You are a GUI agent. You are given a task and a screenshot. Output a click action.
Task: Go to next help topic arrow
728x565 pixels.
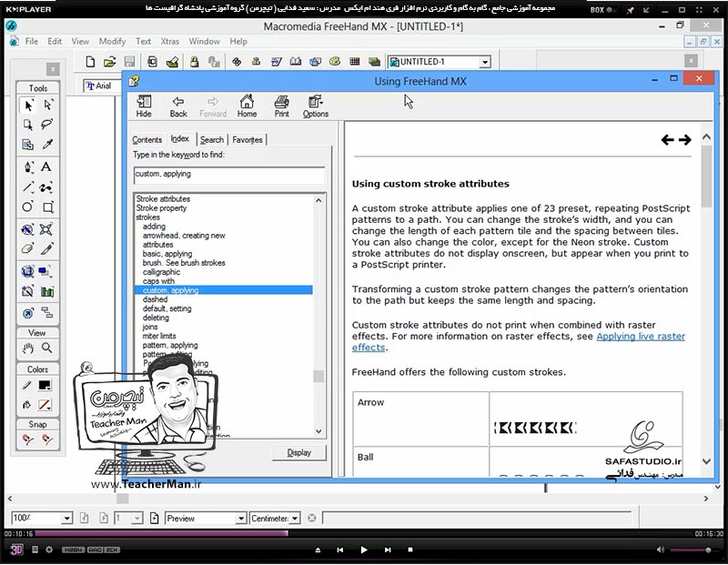coord(685,139)
